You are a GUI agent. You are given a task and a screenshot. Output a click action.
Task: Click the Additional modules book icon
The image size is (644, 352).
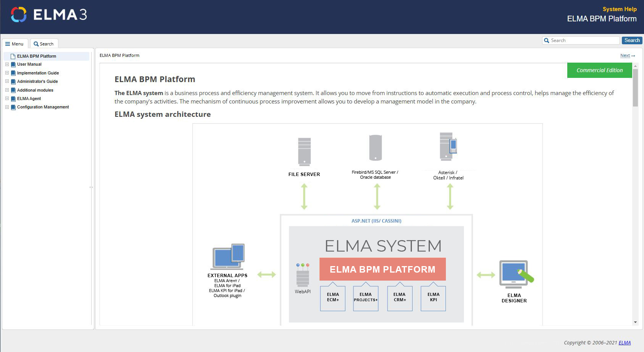coord(13,90)
